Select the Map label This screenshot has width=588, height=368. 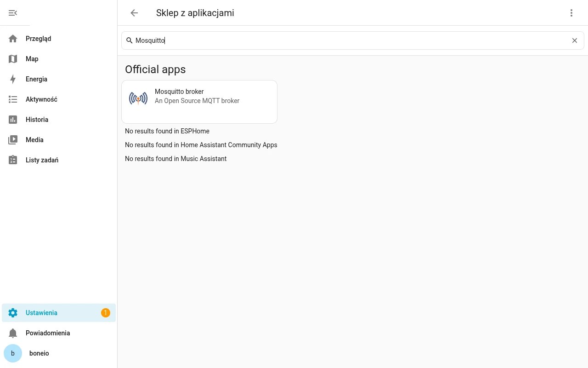click(x=32, y=59)
